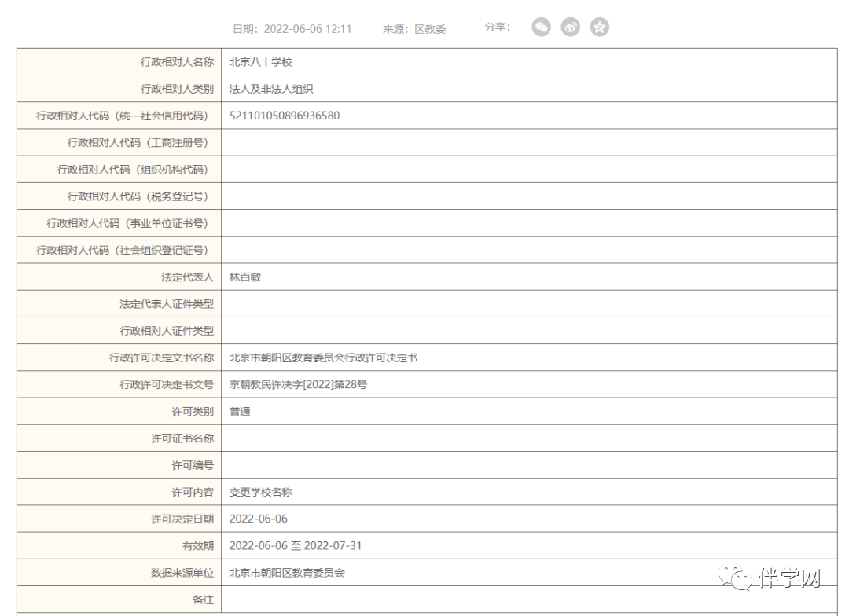The width and height of the screenshot is (849, 616).
Task: Click the 法定代表人 label
Action: [187, 277]
